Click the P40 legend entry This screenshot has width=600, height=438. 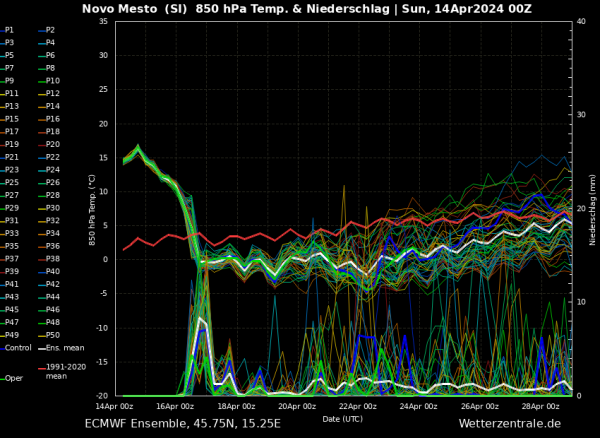pyautogui.click(x=52, y=271)
